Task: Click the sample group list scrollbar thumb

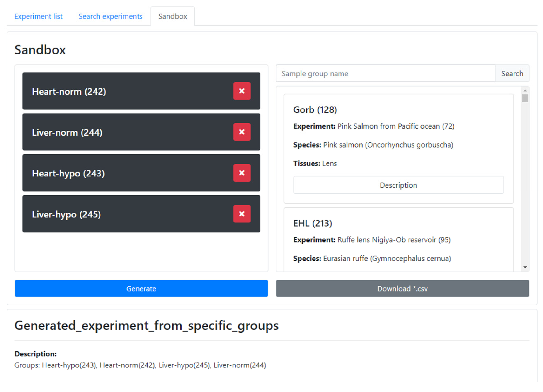Action: click(525, 98)
